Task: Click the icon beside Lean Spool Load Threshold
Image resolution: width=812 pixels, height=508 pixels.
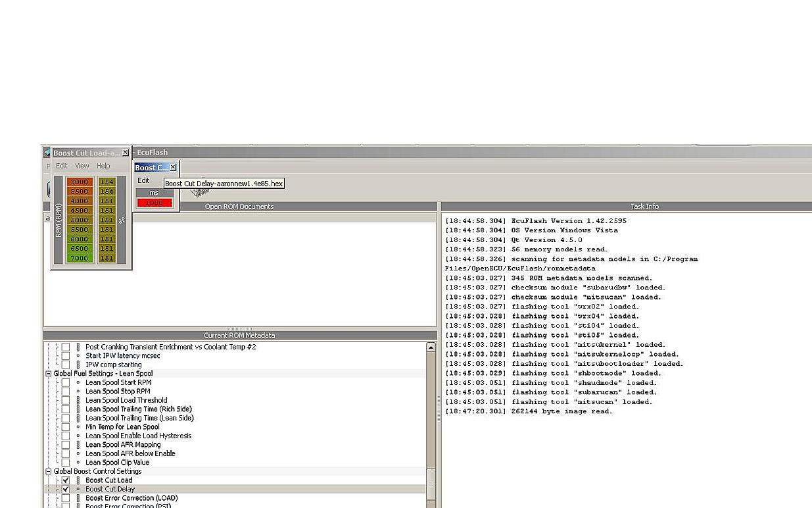Action: (78, 400)
